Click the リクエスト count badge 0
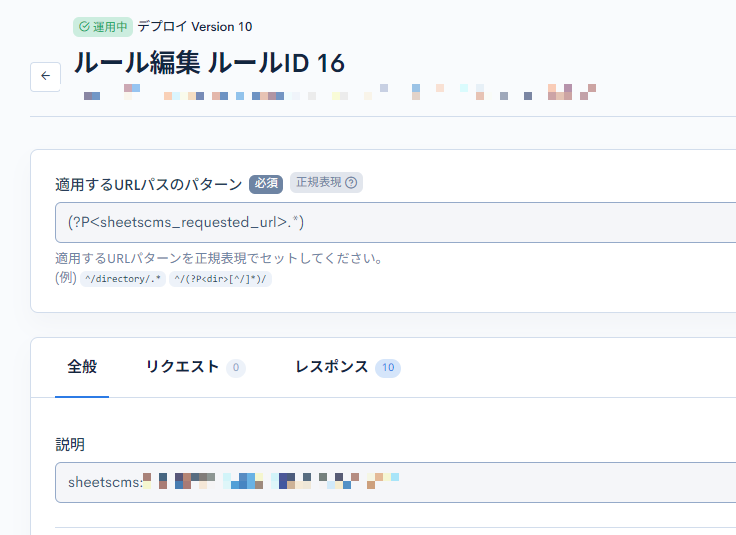Screen dimensions: 736x535 coord(236,367)
